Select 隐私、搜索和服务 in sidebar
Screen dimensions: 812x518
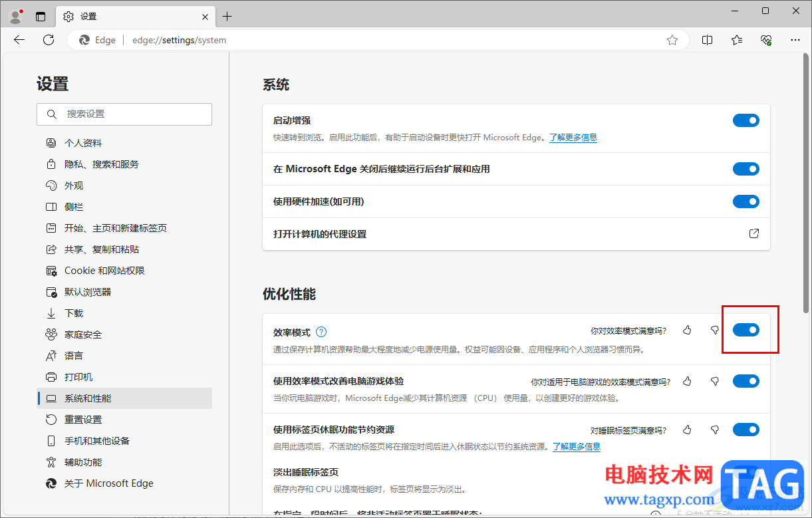coord(101,164)
